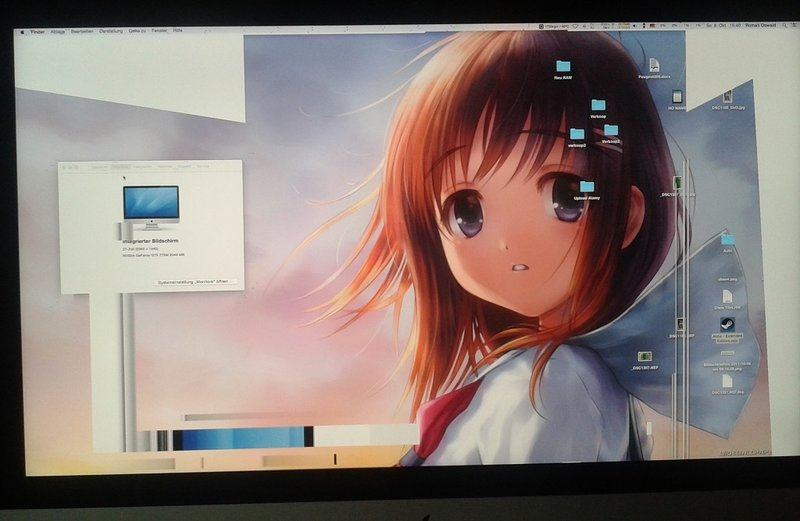Select the DSC1307 jpg document icon

(727, 382)
